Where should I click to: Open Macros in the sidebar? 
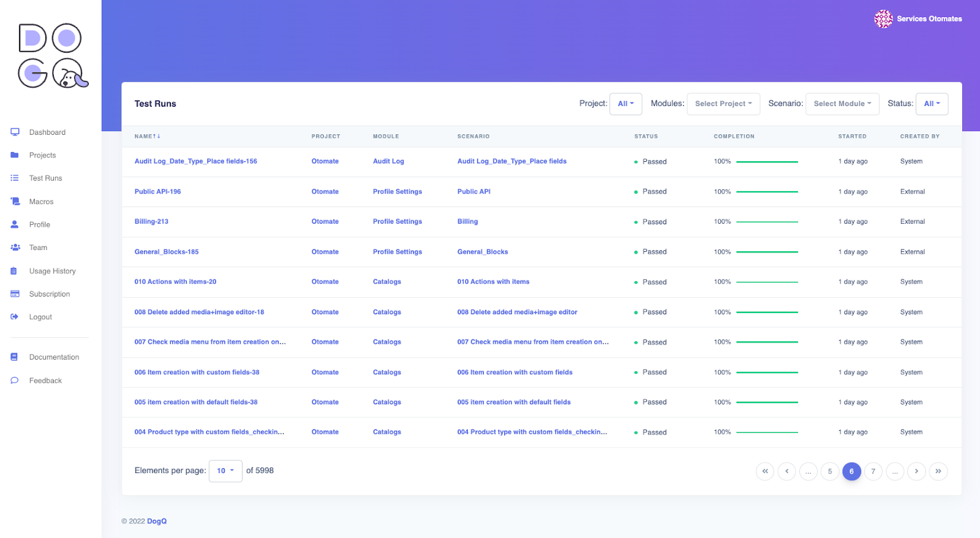[41, 202]
